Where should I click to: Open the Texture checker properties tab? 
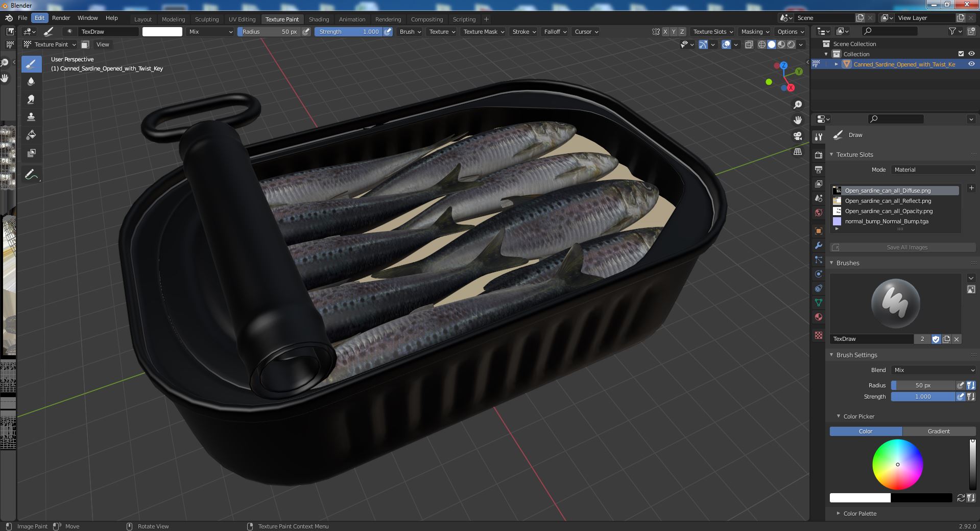tap(819, 335)
